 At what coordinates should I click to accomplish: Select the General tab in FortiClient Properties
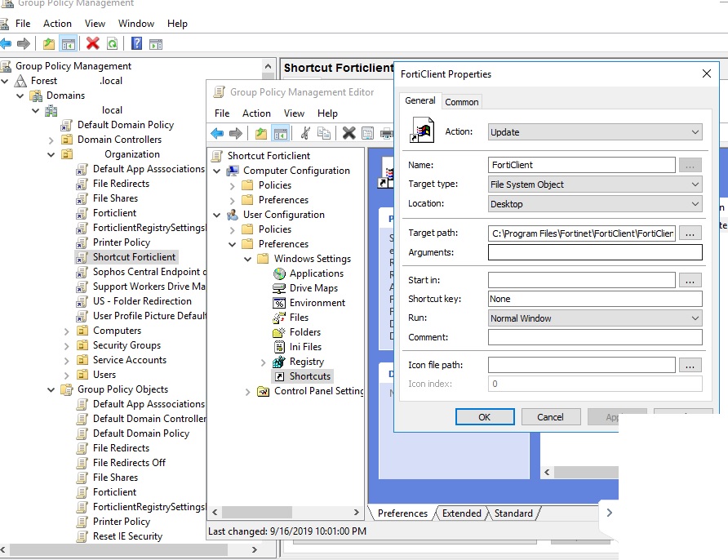(x=420, y=100)
